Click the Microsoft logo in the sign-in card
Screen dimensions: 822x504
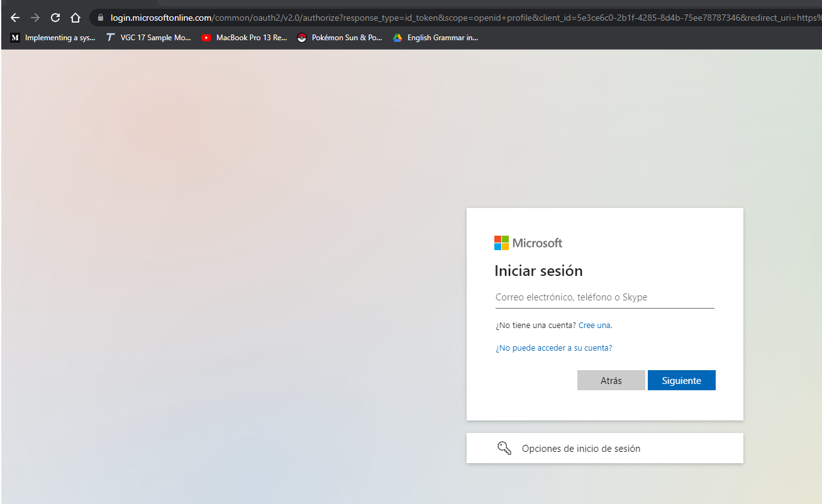[528, 243]
